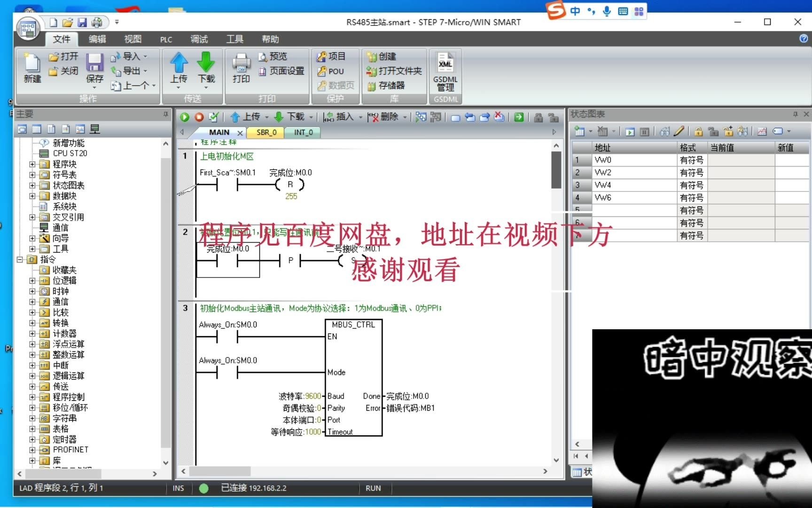Click the program editor vertical scrollbar thumb

556,170
